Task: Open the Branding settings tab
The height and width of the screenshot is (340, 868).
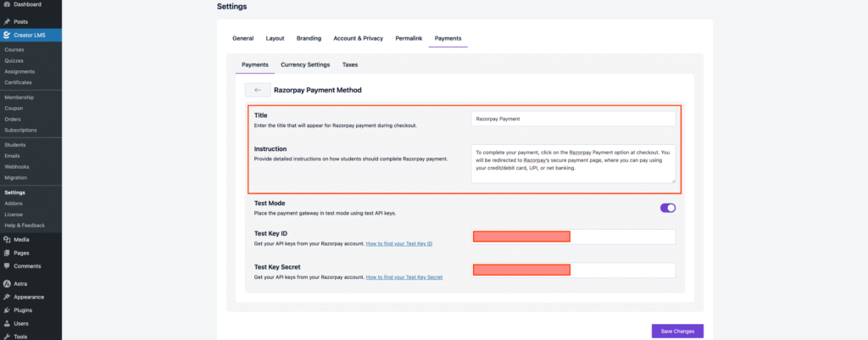Action: [x=309, y=38]
